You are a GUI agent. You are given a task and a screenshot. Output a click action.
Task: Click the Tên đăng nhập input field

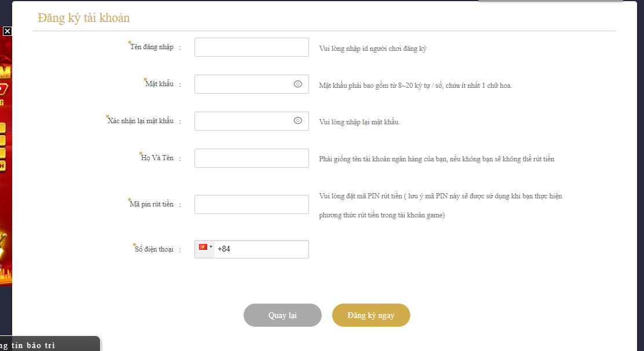coord(251,47)
